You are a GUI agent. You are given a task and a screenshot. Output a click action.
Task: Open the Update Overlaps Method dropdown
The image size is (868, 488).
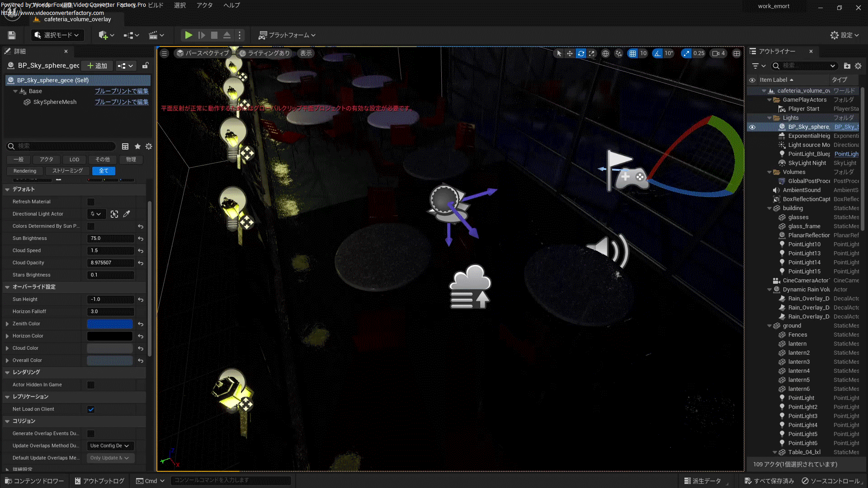coord(110,446)
